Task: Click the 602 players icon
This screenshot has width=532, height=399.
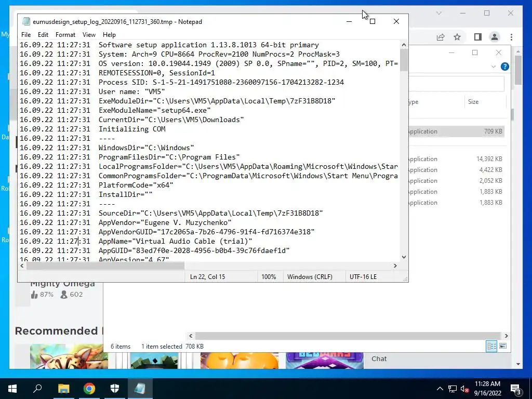Action: pos(64,295)
